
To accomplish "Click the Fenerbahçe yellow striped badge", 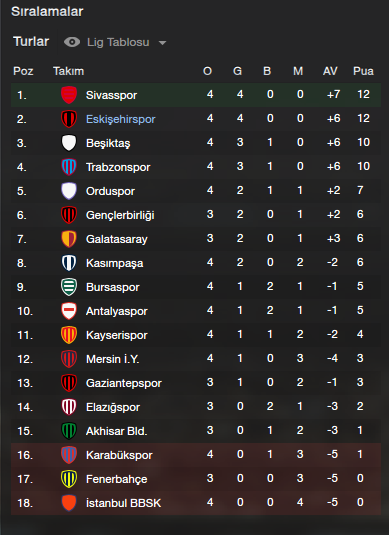I will coord(69,479).
